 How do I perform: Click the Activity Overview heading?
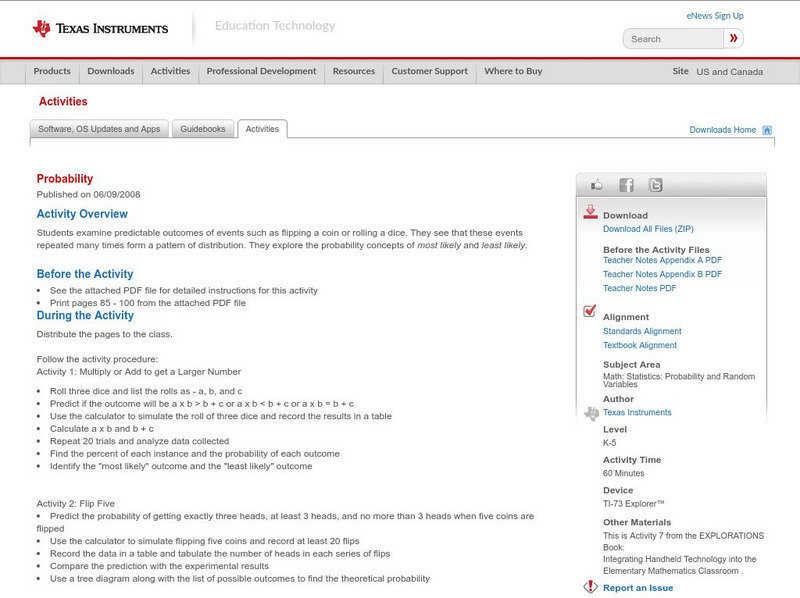click(82, 214)
